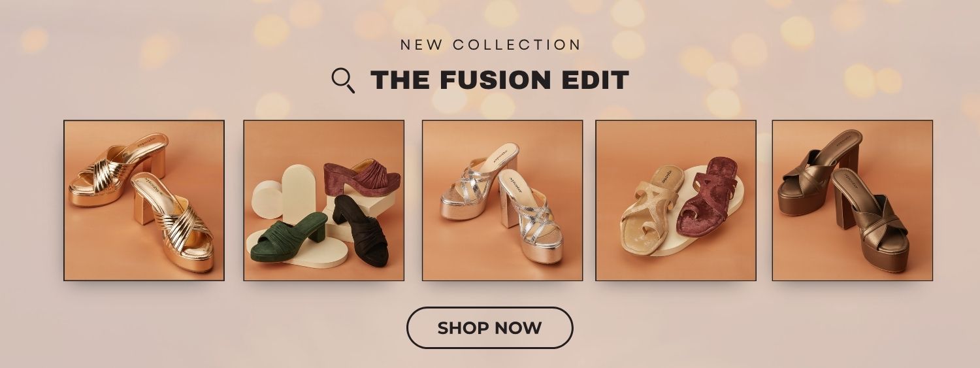Viewport: 980px width, 368px height.
Task: Open the flat toe-ring sandals image
Action: [676, 201]
